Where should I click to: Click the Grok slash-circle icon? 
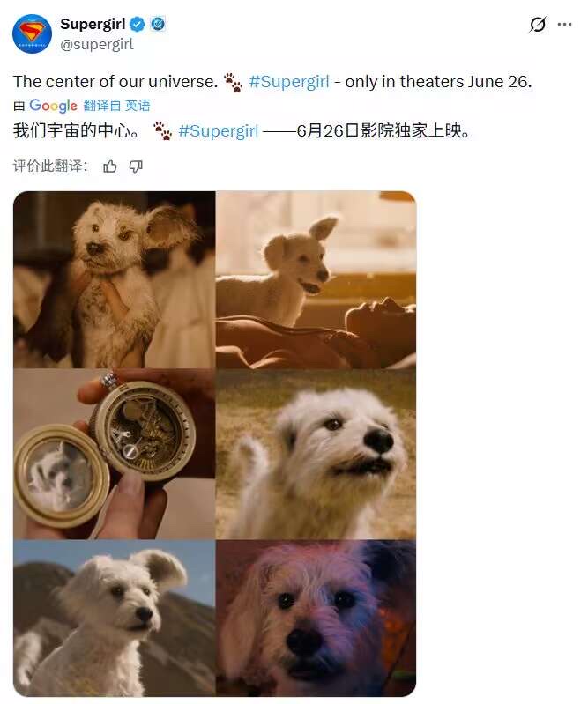point(537,25)
